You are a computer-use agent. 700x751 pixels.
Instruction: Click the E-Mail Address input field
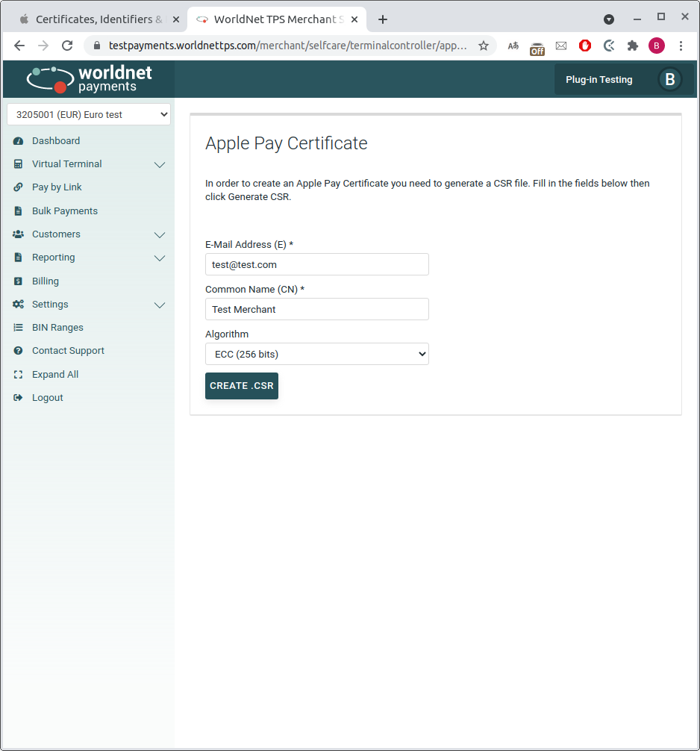(x=316, y=264)
